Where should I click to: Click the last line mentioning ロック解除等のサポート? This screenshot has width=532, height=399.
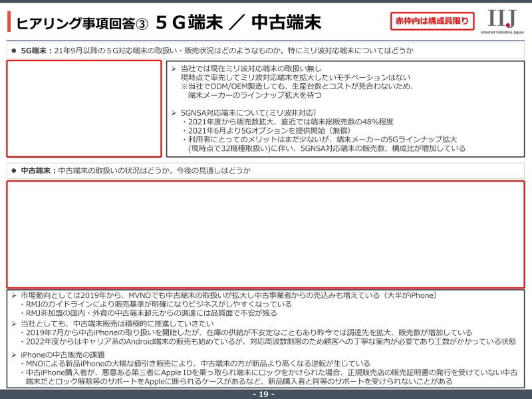[239, 381]
